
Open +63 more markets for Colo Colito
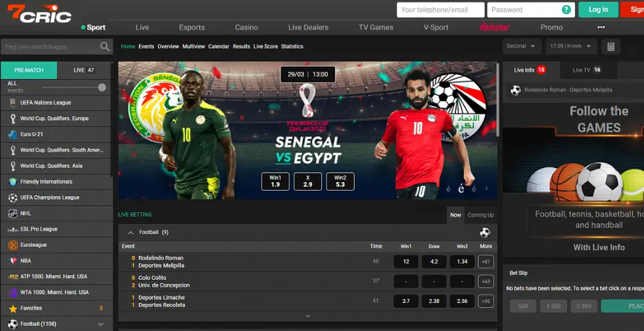point(486,282)
